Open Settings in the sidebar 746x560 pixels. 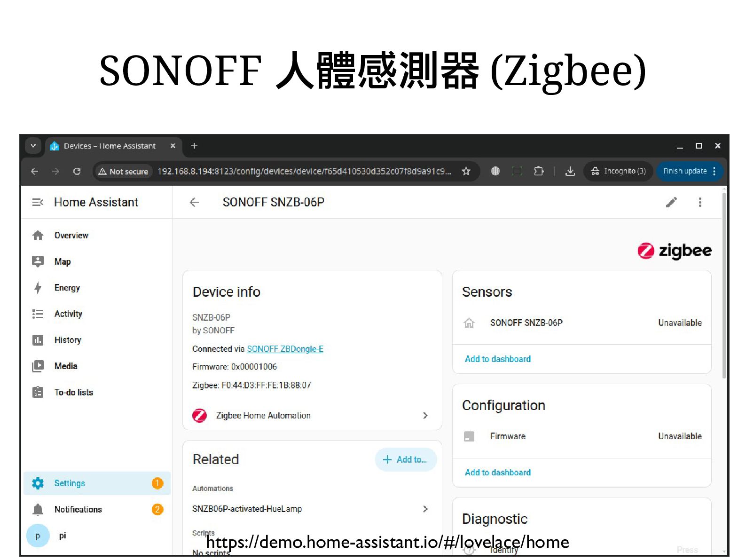[x=97, y=483]
